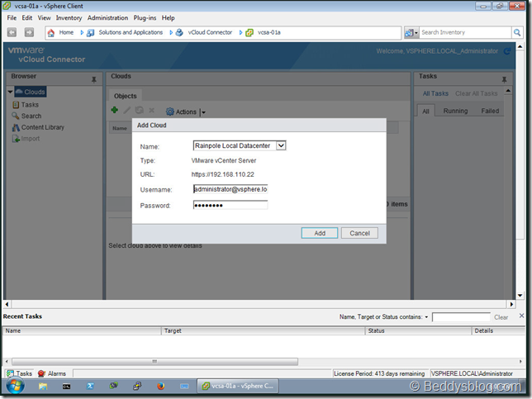
Task: Click the Add button in the dialog
Action: coord(319,233)
